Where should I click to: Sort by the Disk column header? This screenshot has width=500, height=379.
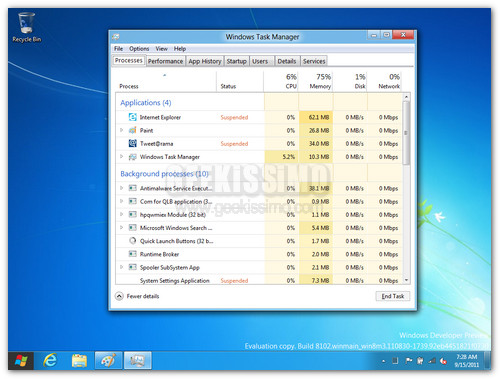(350, 81)
